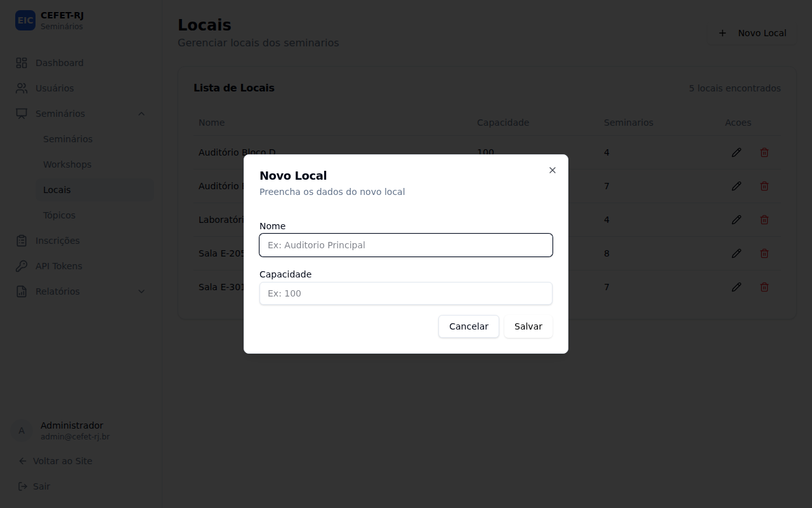Click the Inscrições clipboard icon
The width and height of the screenshot is (812, 508).
tap(22, 241)
